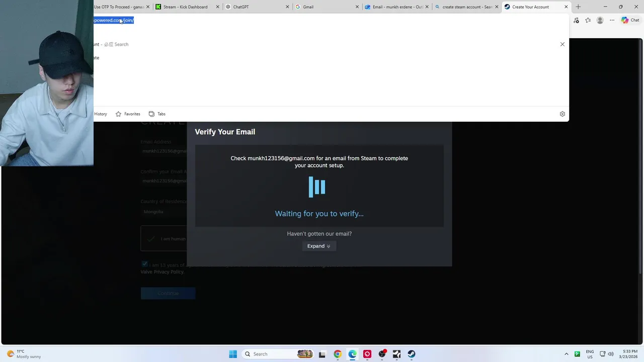
Task: Toggle the age agreement checkbox
Action: coord(145,264)
